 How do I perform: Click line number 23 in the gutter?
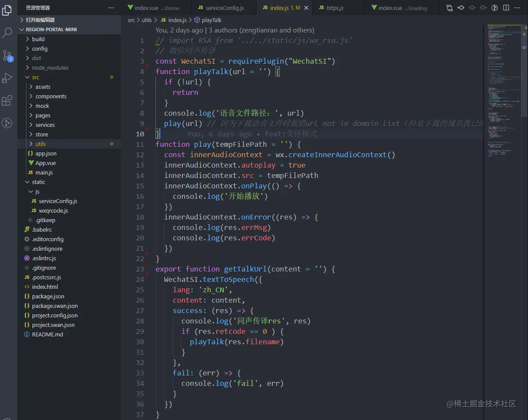pos(139,269)
